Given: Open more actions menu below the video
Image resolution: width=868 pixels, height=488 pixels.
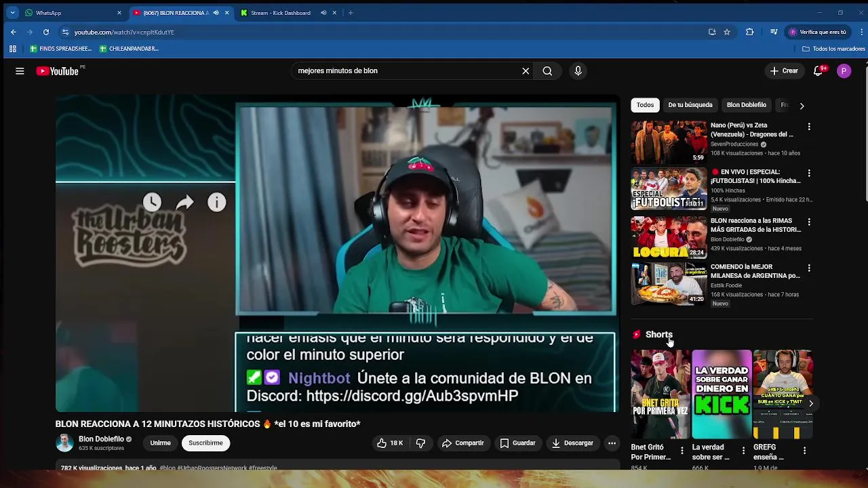Looking at the screenshot, I should point(612,443).
